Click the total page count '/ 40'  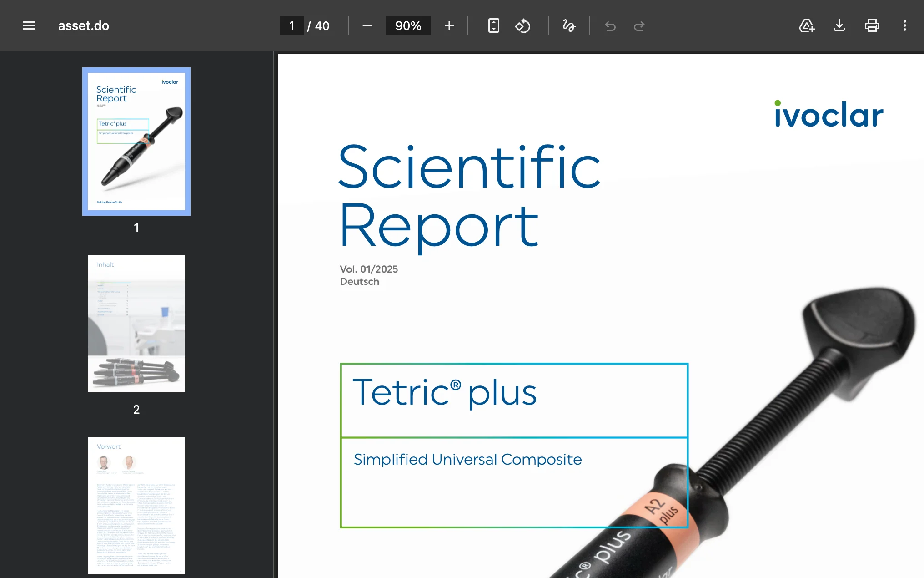(x=318, y=26)
